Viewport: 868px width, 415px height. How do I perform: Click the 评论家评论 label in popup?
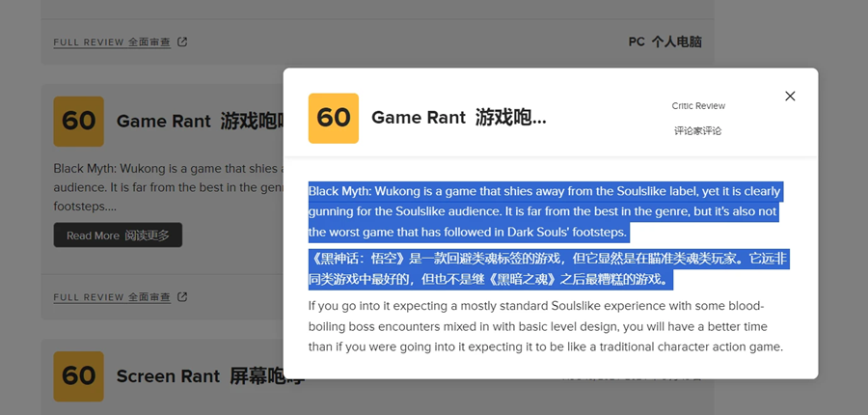point(698,130)
